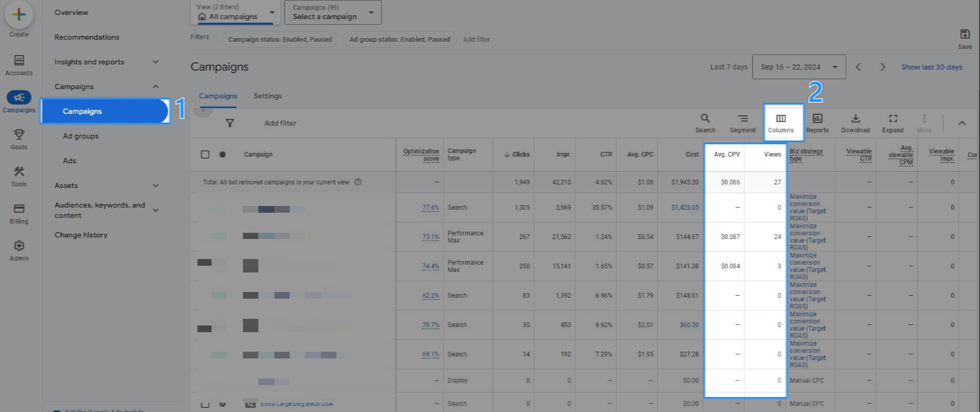Click help icon next to Total row
980x412 pixels.
point(358,182)
